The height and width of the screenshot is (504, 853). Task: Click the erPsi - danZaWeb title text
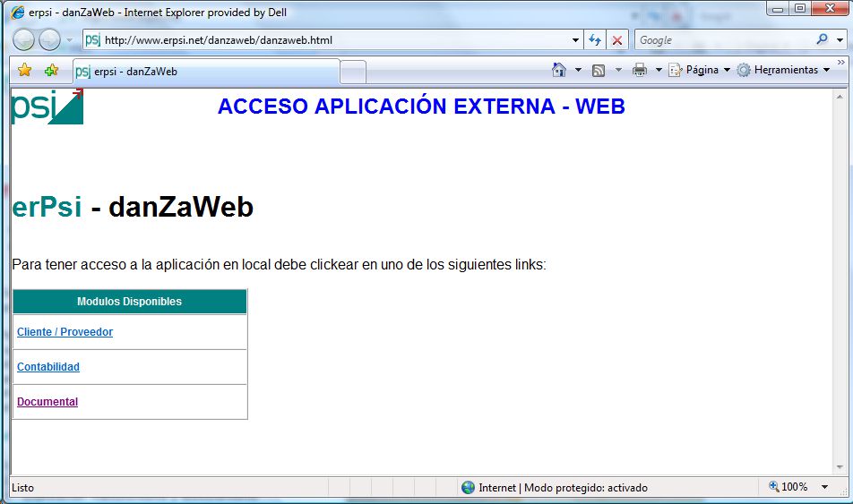click(x=133, y=207)
